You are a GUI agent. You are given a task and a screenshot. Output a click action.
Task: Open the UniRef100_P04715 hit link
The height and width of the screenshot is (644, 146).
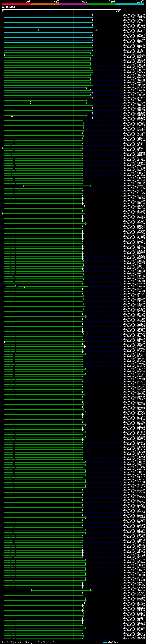134,588
